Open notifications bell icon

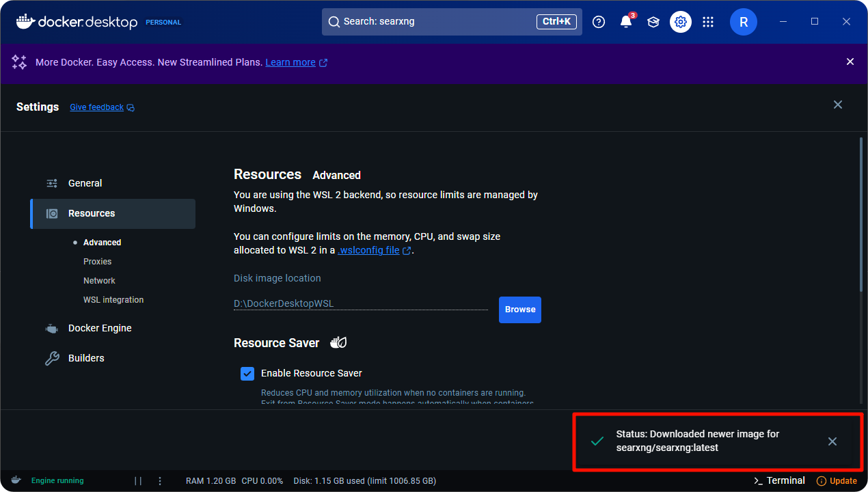point(626,22)
